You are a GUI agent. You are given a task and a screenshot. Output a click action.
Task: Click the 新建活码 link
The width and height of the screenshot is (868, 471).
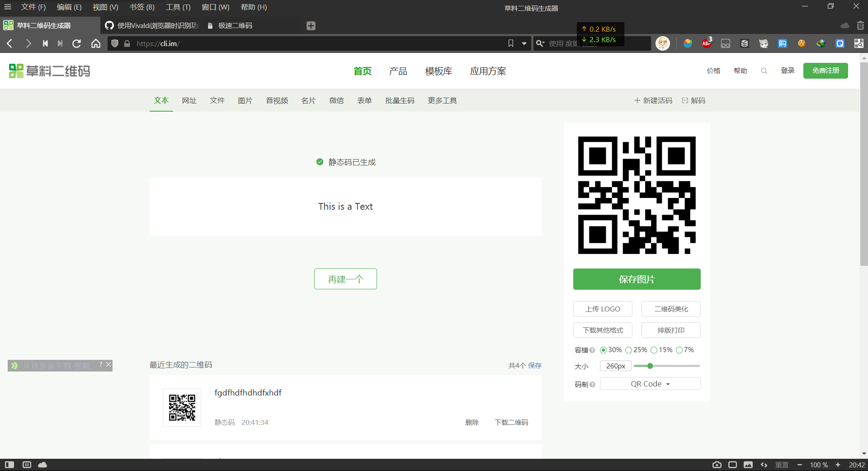click(x=653, y=100)
